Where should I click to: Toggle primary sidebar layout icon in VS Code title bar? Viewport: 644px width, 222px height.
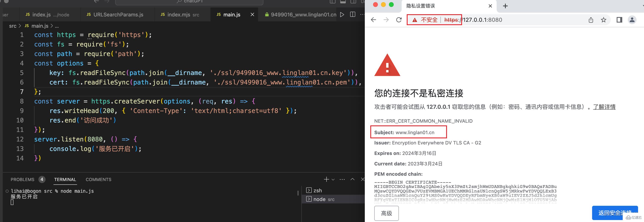pyautogui.click(x=332, y=1)
